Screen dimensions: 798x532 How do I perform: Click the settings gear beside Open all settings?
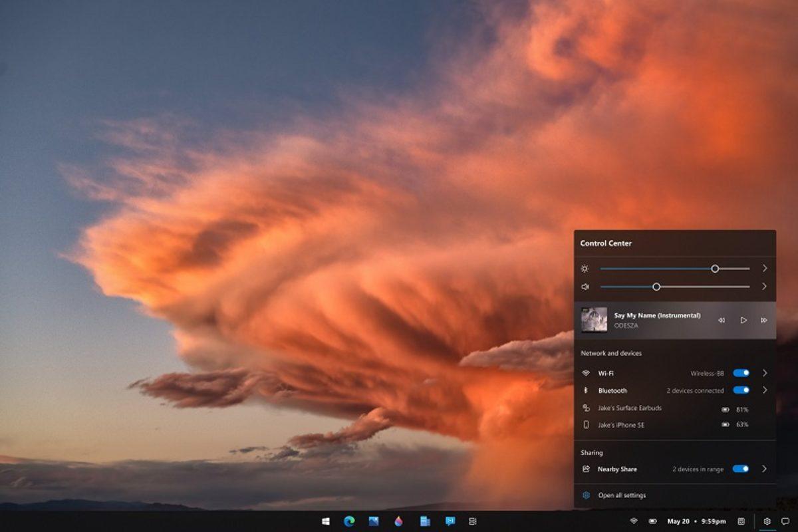click(x=586, y=495)
